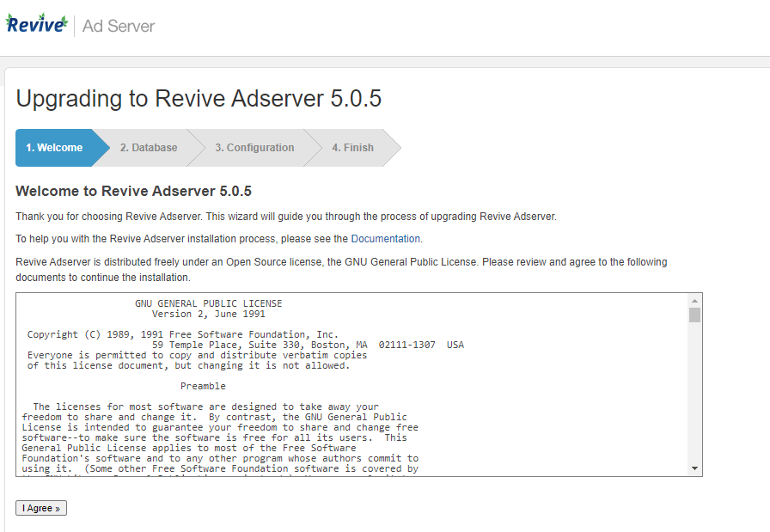770x532 pixels.
Task: Click the license scrollbar up arrow
Action: coord(694,301)
